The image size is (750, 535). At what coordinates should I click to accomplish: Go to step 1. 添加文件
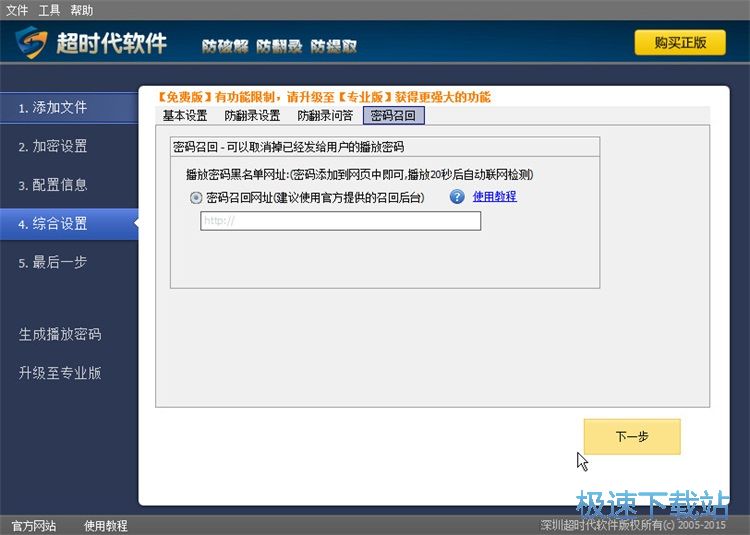[x=69, y=108]
